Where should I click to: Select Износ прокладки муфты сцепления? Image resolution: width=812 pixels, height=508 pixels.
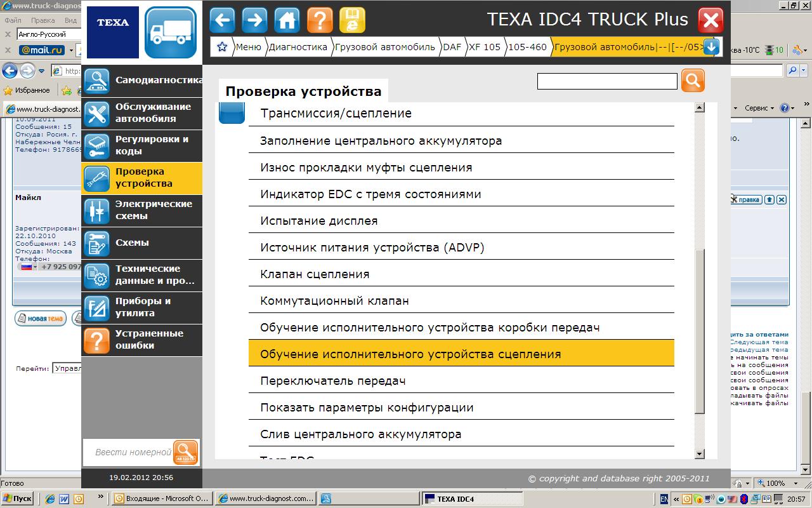click(x=461, y=167)
